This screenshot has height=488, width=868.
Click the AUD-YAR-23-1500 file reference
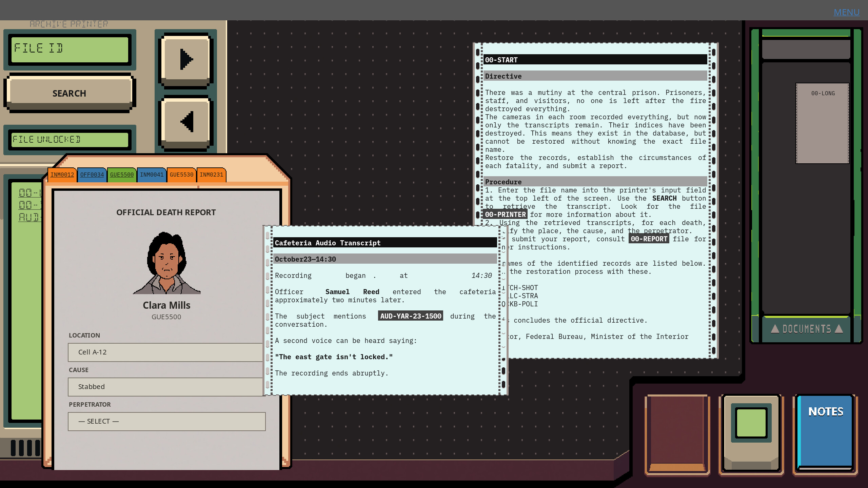coord(411,316)
